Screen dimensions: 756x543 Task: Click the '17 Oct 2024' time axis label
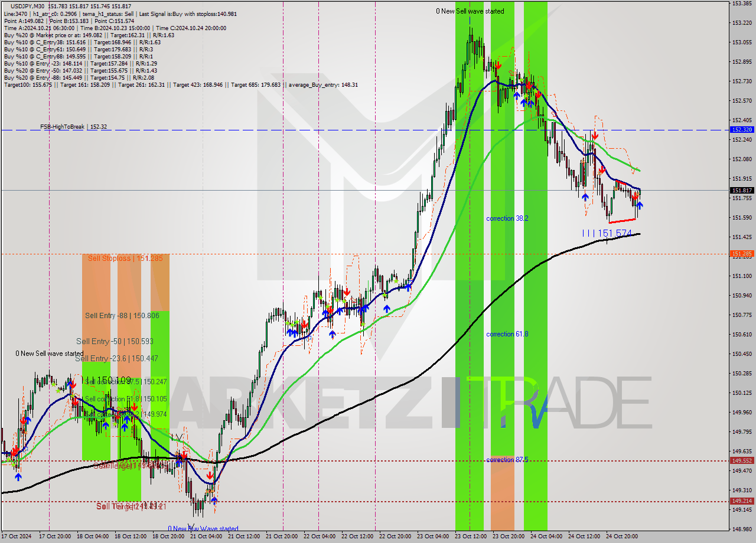tap(17, 537)
